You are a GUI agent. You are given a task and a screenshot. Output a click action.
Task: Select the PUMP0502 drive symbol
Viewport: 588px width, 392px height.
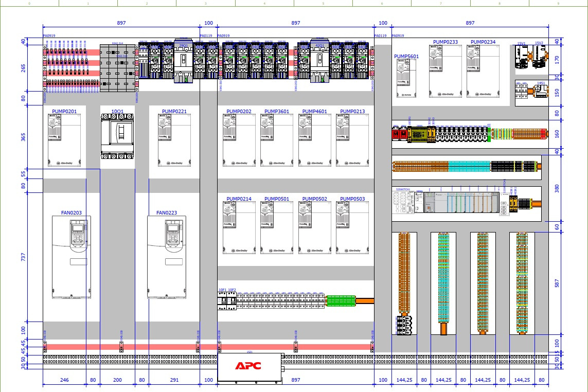point(315,228)
